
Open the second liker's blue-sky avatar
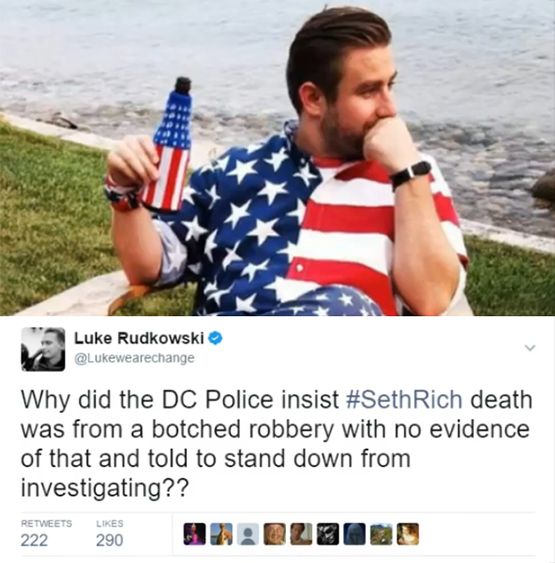pyautogui.click(x=221, y=534)
